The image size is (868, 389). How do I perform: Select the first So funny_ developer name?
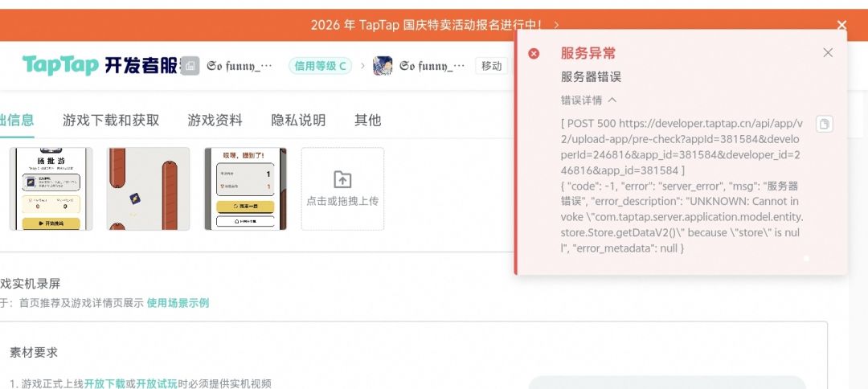coord(240,66)
